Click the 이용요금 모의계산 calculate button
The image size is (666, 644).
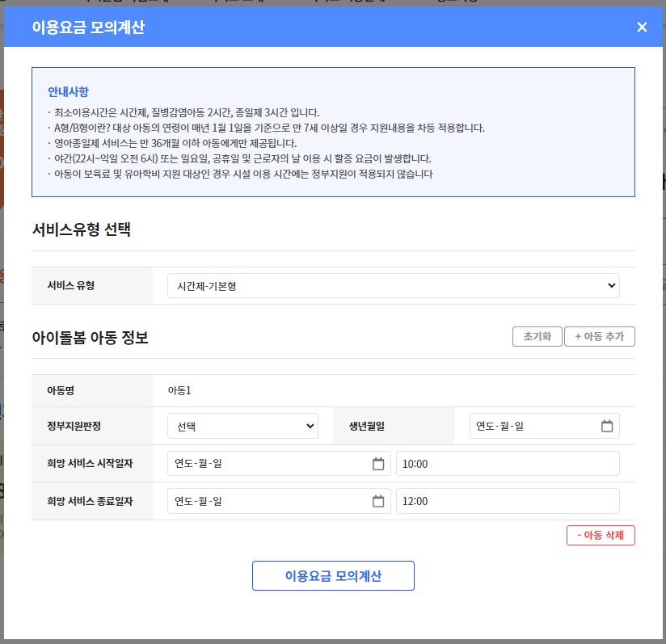tap(333, 575)
